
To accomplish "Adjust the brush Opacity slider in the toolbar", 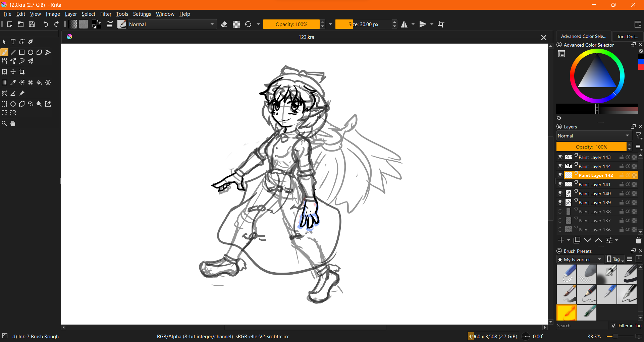I will coord(291,24).
